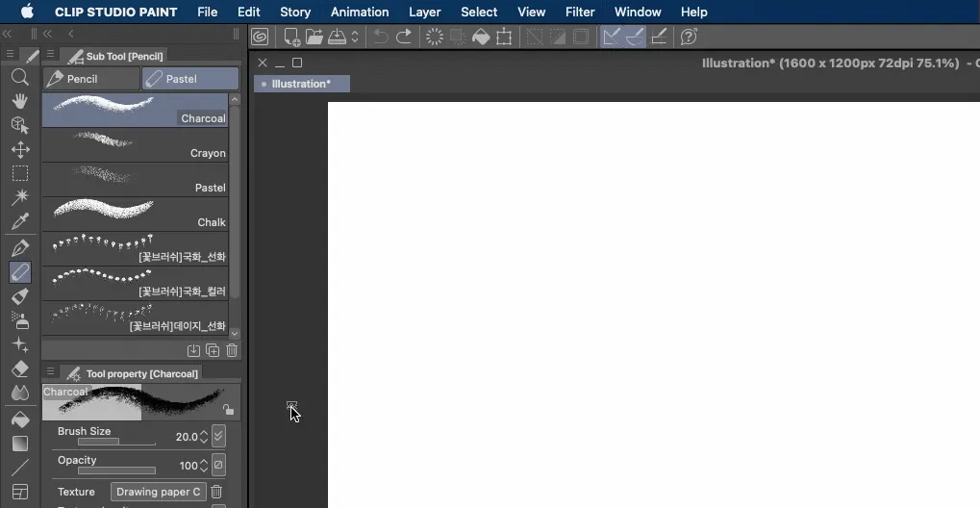
Task: Open the Apple menu
Action: click(x=28, y=12)
